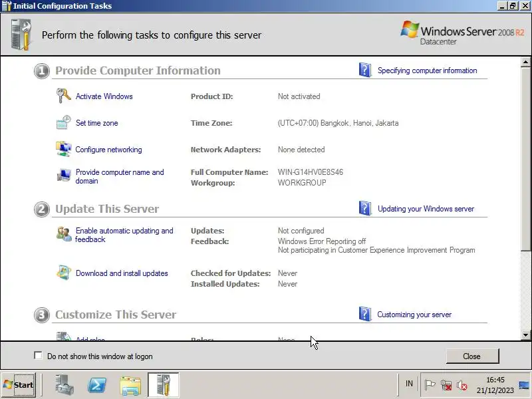Click 'Not configured' updates value
Screen dimensions: 532x399
pos(301,231)
